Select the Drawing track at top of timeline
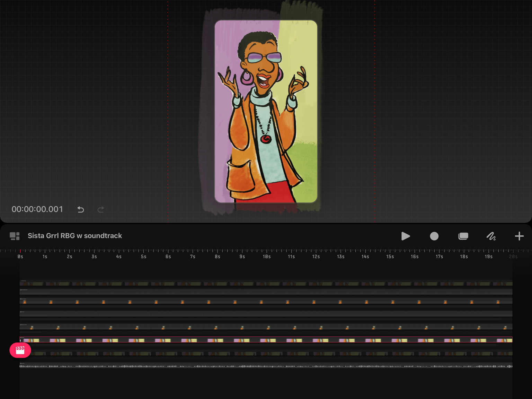The image size is (532, 399). (x=266, y=283)
